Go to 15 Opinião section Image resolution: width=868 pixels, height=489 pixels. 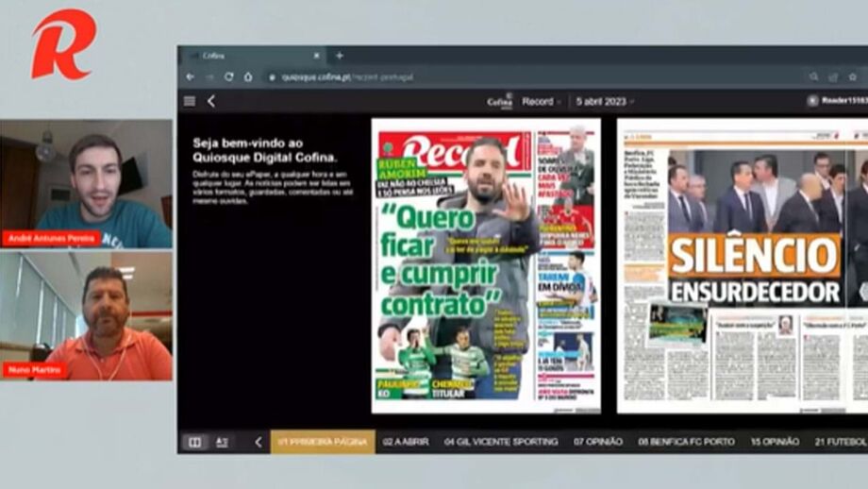click(775, 442)
